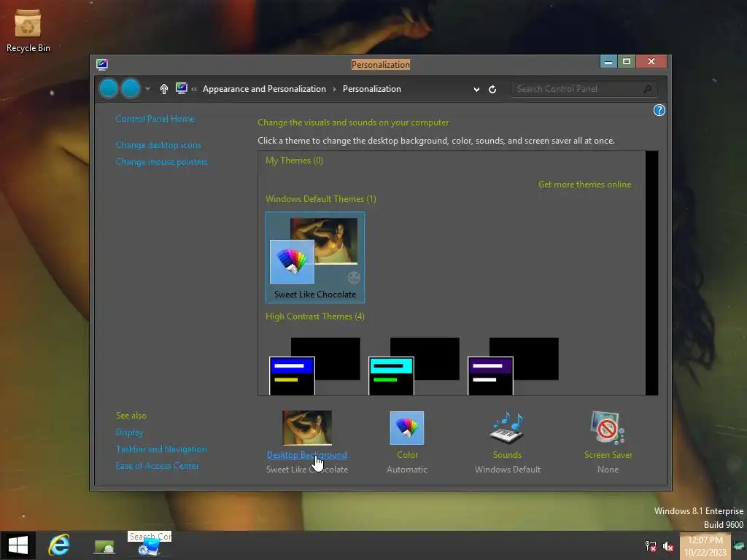Minimize the Personalization window
This screenshot has height=560, width=747.
point(608,62)
